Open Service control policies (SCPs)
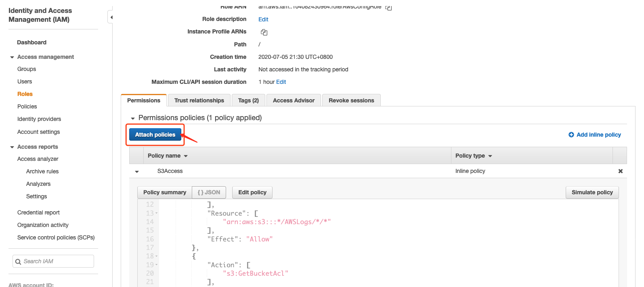Viewport: 644px width, 287px height. [56, 237]
